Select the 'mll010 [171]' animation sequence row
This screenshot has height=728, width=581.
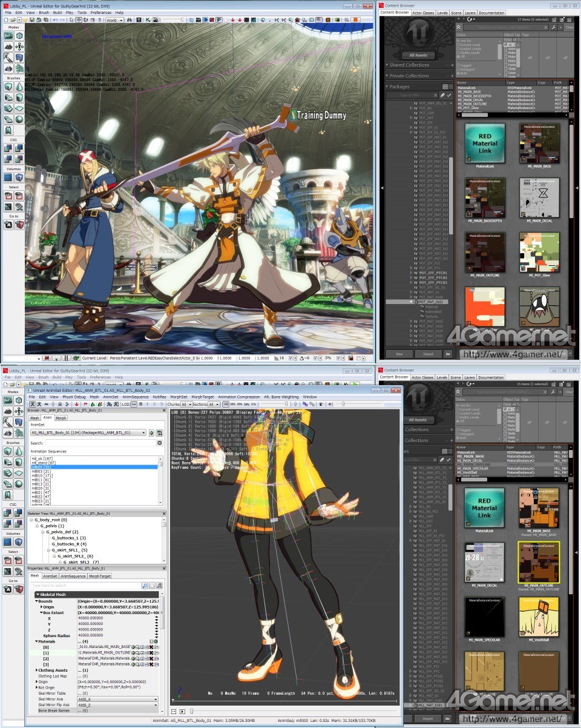click(x=94, y=476)
